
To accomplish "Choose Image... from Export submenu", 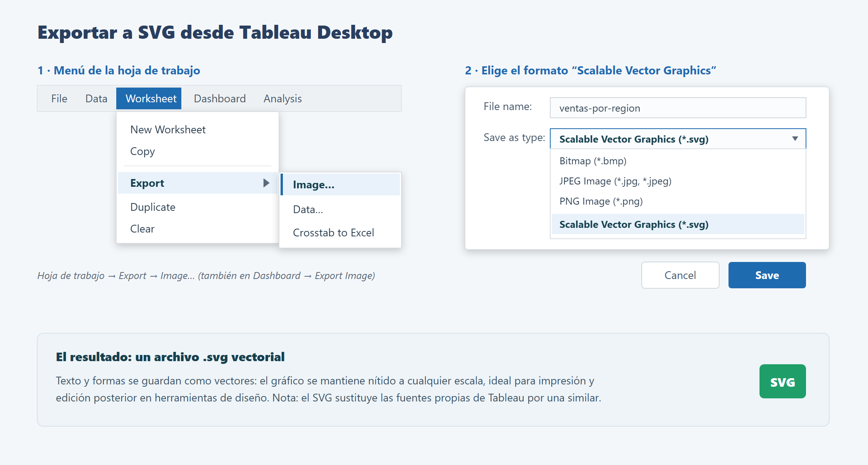I will point(340,184).
